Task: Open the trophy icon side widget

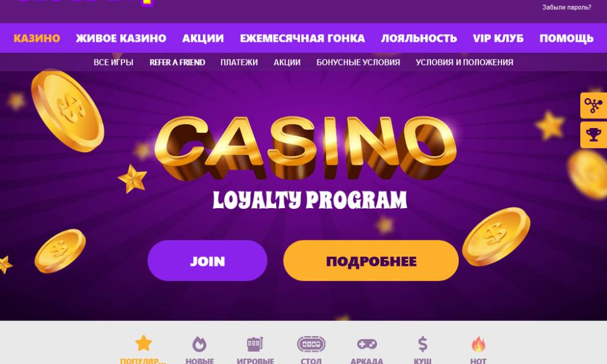Action: click(x=594, y=135)
